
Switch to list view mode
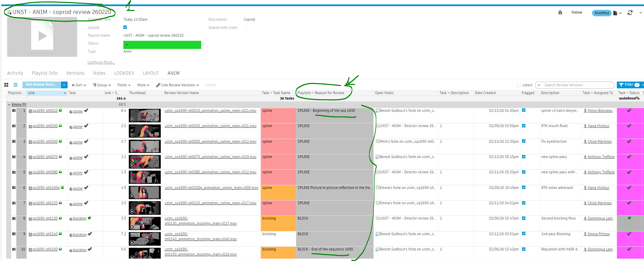15,85
